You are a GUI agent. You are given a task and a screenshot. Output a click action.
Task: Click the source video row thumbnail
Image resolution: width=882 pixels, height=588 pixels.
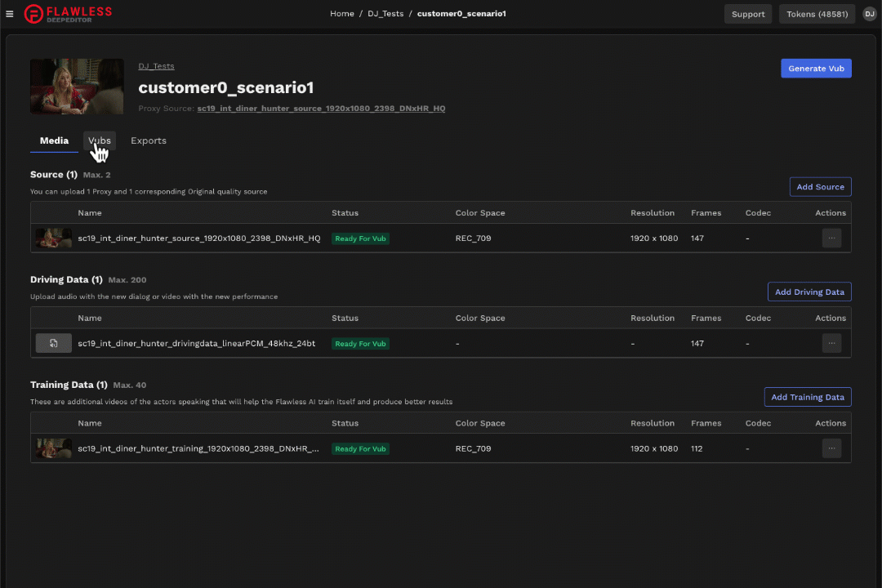click(53, 238)
